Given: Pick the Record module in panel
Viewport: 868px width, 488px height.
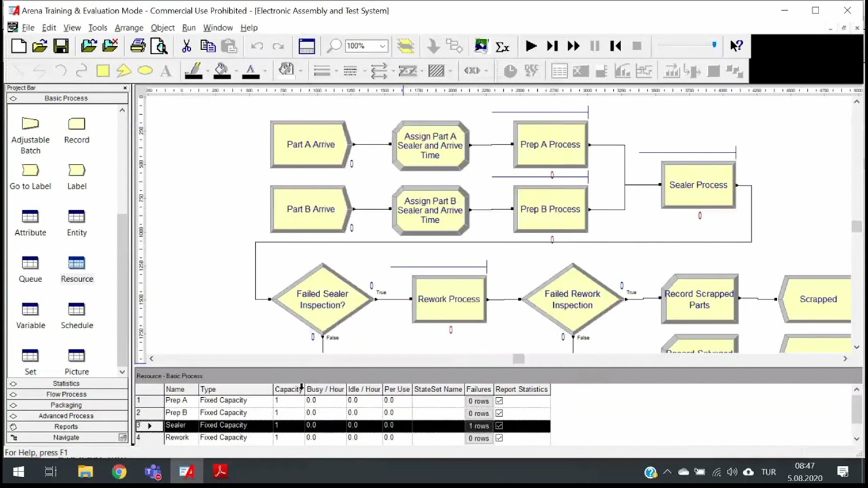Looking at the screenshot, I should pyautogui.click(x=77, y=130).
